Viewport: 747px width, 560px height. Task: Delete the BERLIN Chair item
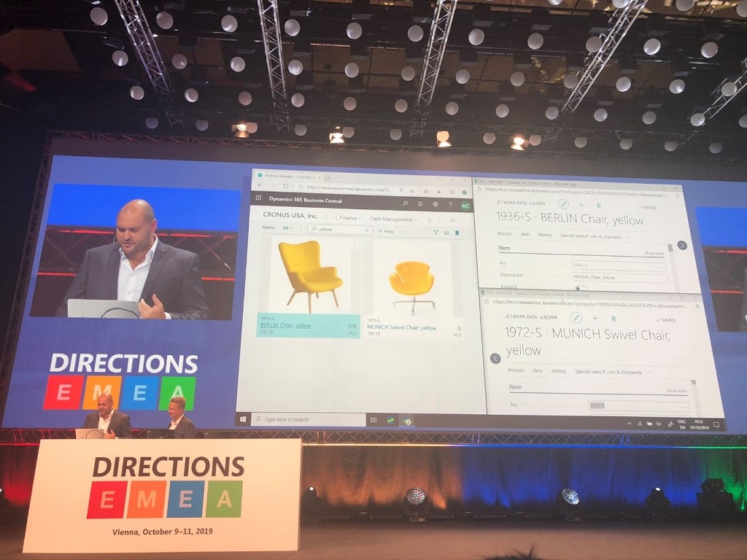click(x=598, y=205)
